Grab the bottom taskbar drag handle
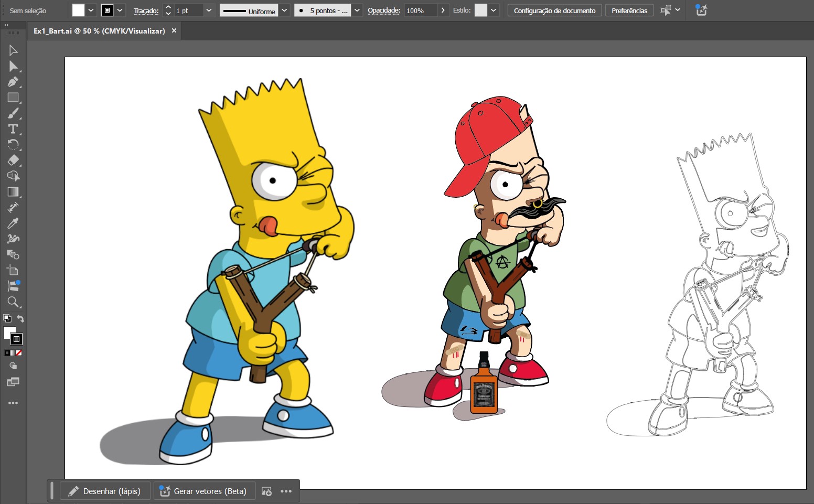This screenshot has height=504, width=814. (52, 491)
